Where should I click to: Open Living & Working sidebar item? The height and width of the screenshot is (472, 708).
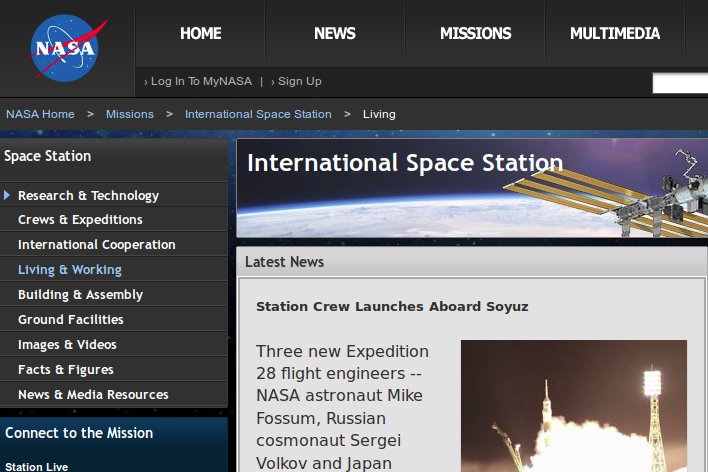click(x=114, y=270)
